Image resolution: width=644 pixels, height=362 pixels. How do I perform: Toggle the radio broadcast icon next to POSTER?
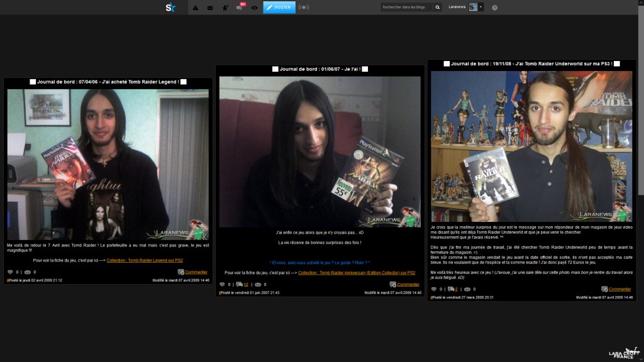pyautogui.click(x=304, y=8)
